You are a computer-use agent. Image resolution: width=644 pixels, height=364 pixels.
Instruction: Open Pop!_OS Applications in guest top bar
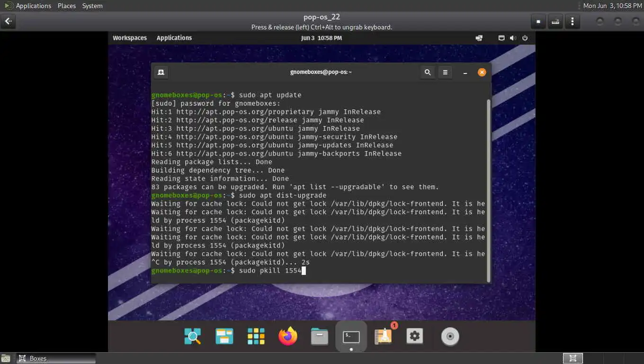[x=174, y=38]
